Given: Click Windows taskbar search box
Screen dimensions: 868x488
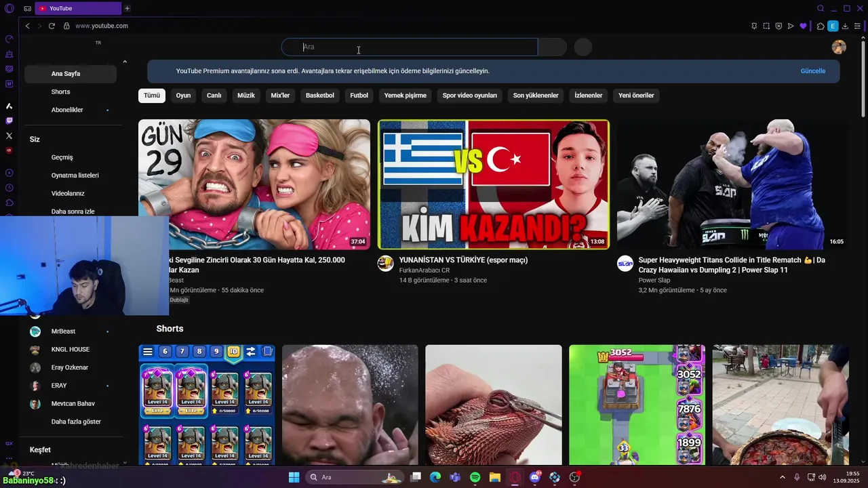Looking at the screenshot, I should click(354, 477).
